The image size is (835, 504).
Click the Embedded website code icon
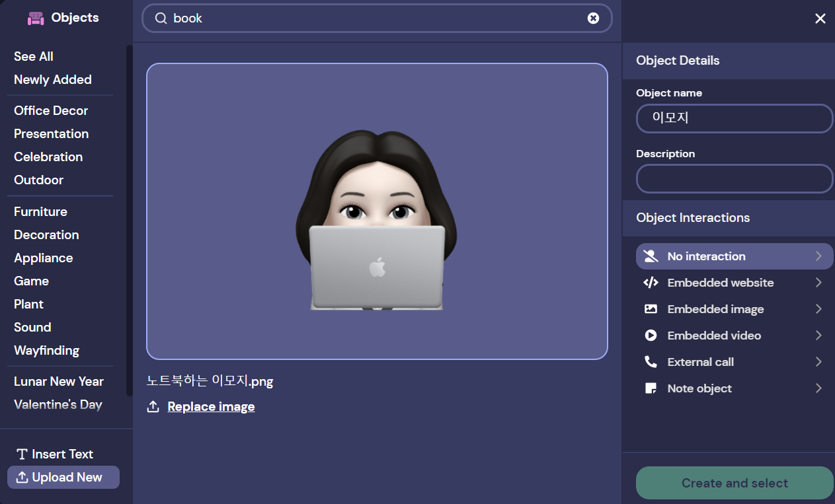coord(651,283)
